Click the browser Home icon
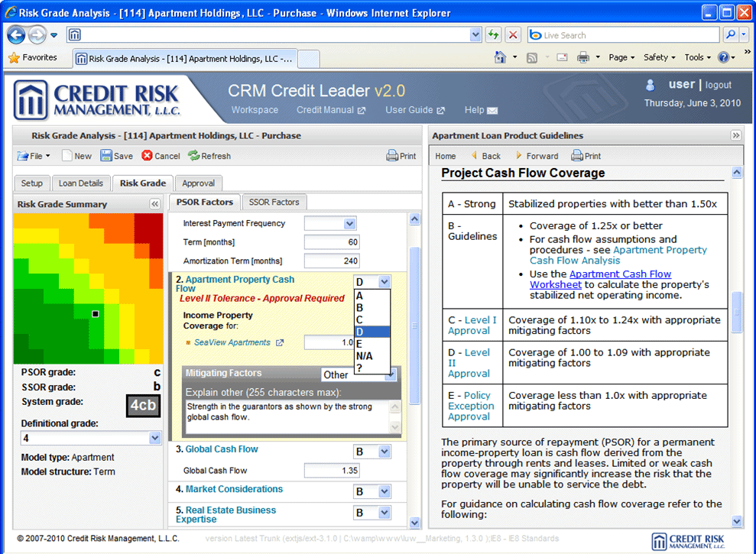Viewport: 756px width, 554px height. [x=501, y=57]
